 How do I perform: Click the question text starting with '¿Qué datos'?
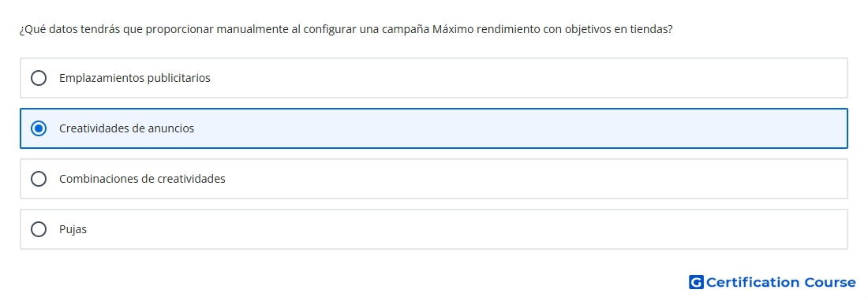(x=346, y=29)
